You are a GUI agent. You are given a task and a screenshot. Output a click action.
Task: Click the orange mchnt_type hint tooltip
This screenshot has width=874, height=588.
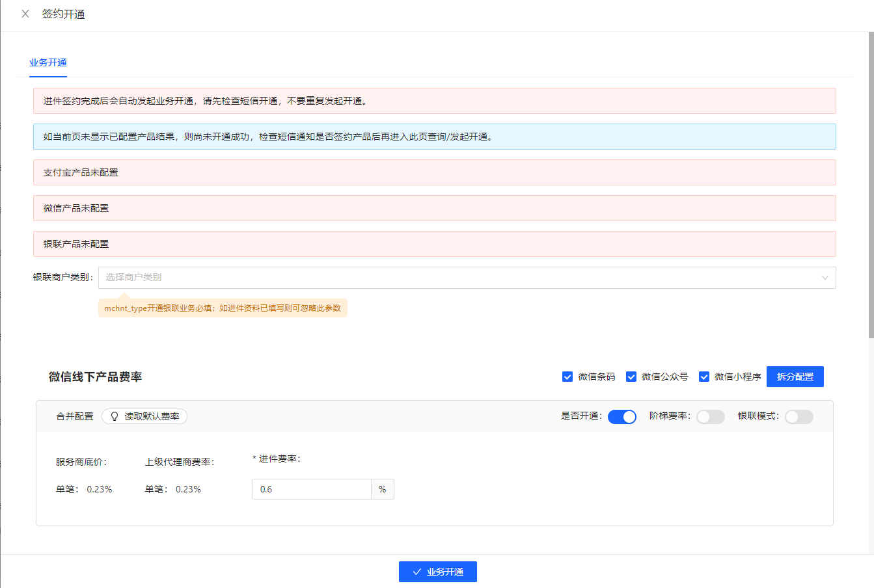coord(223,308)
